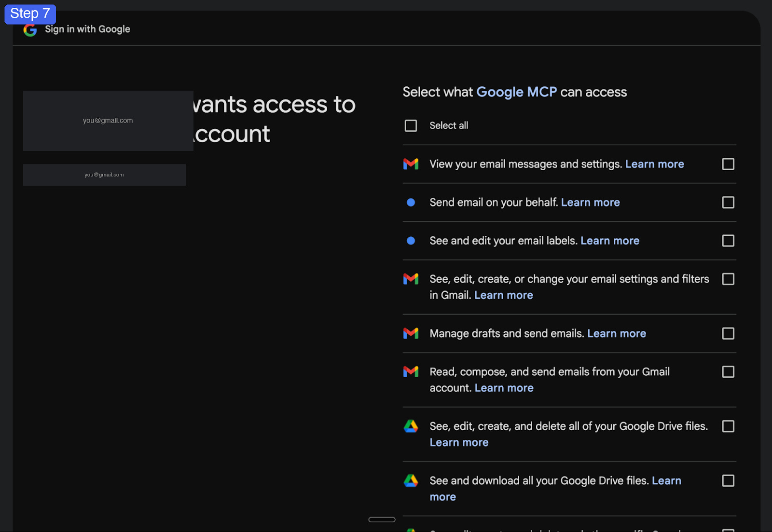This screenshot has width=772, height=532.
Task: Tick the Send email on your behalf checkbox
Action: coord(728,203)
